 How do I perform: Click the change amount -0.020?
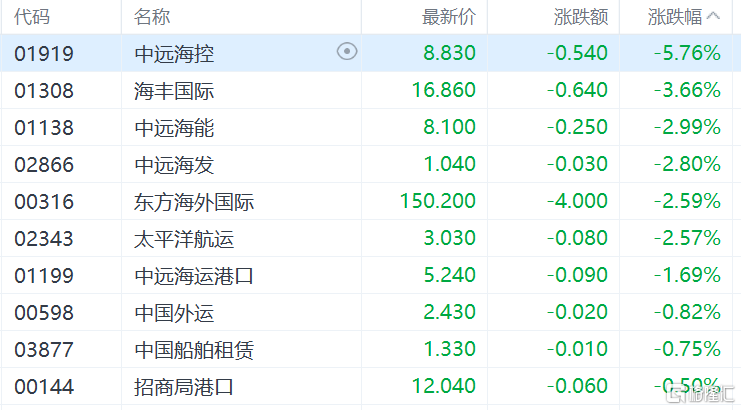(577, 312)
